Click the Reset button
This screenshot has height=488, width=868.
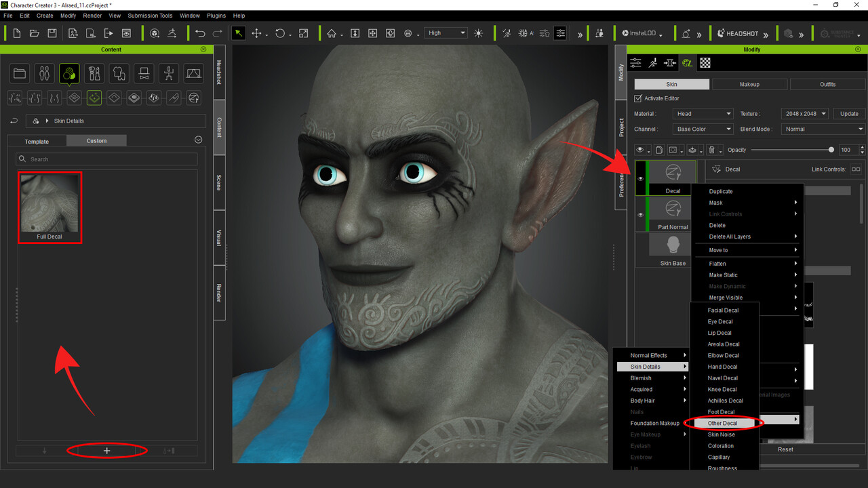tap(785, 449)
